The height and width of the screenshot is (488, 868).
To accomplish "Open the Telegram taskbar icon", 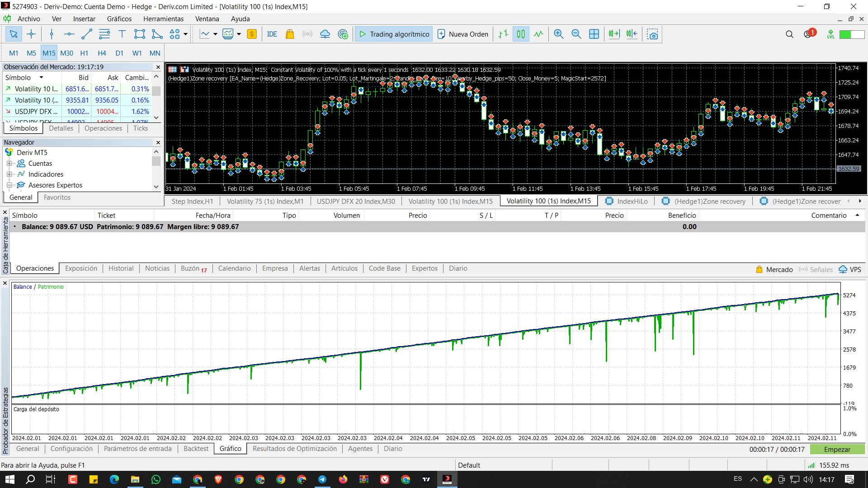I will click(322, 479).
